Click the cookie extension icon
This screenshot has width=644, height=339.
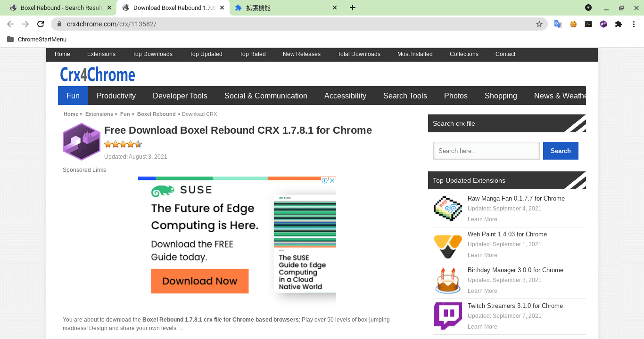[x=573, y=24]
